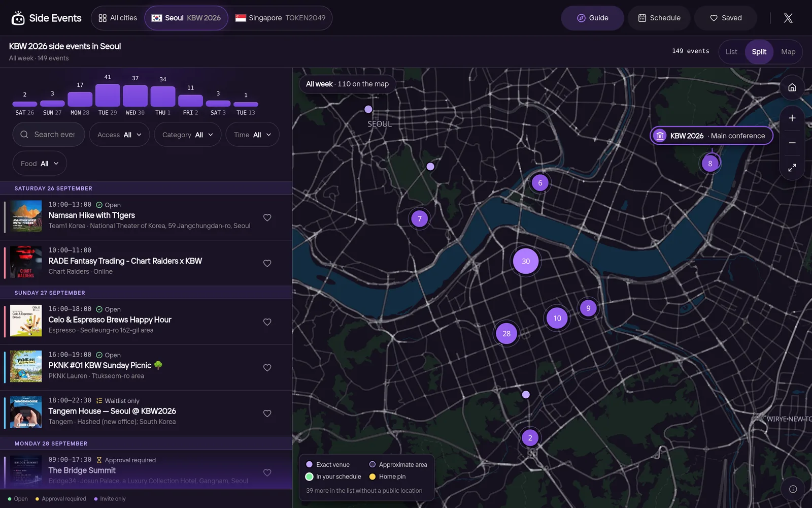This screenshot has height=508, width=812.
Task: Open Celo & Espresso Brews Happy Hour title
Action: point(110,320)
